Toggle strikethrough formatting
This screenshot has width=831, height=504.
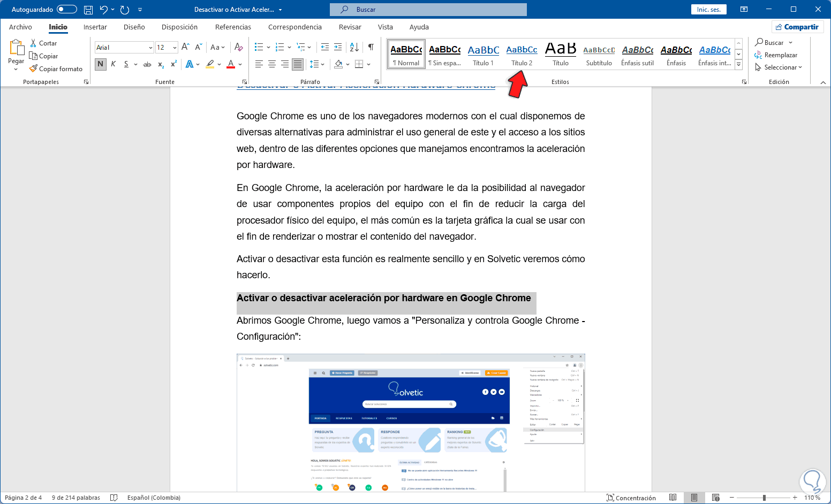[x=147, y=64]
